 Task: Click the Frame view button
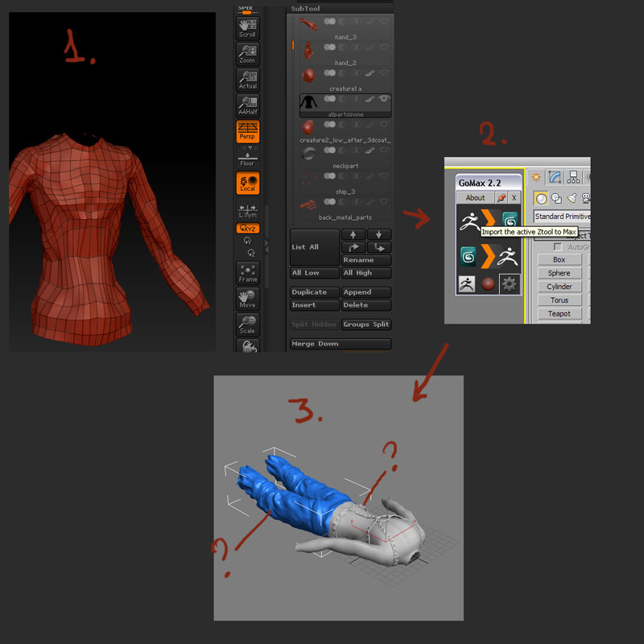[x=248, y=273]
